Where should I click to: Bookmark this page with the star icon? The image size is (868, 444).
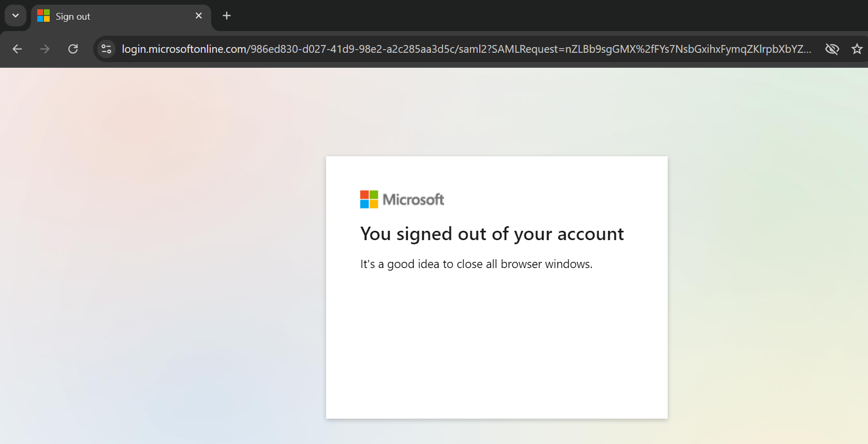(857, 49)
